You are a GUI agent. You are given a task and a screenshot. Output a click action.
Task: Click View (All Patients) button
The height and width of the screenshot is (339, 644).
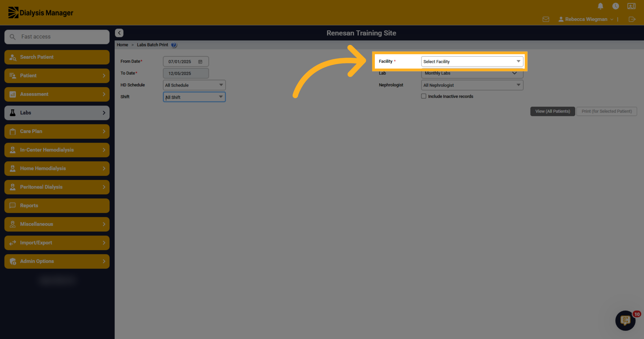[x=552, y=111]
